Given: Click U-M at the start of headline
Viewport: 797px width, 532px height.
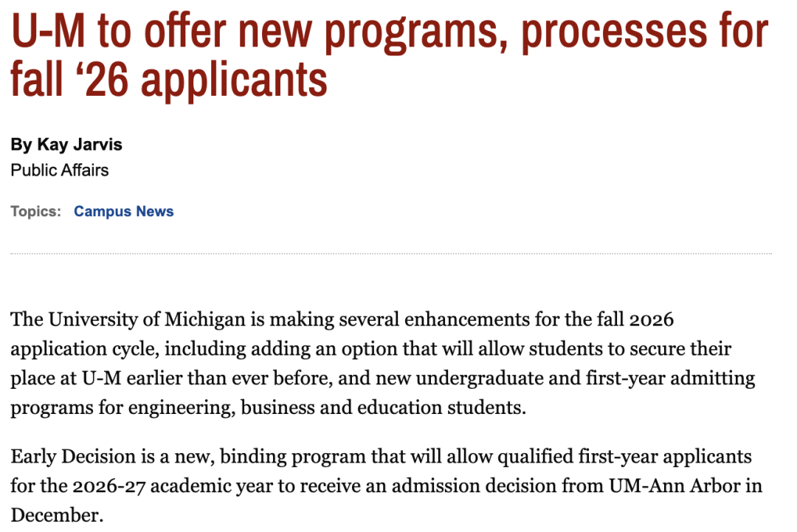Looking at the screenshot, I should point(48,32).
